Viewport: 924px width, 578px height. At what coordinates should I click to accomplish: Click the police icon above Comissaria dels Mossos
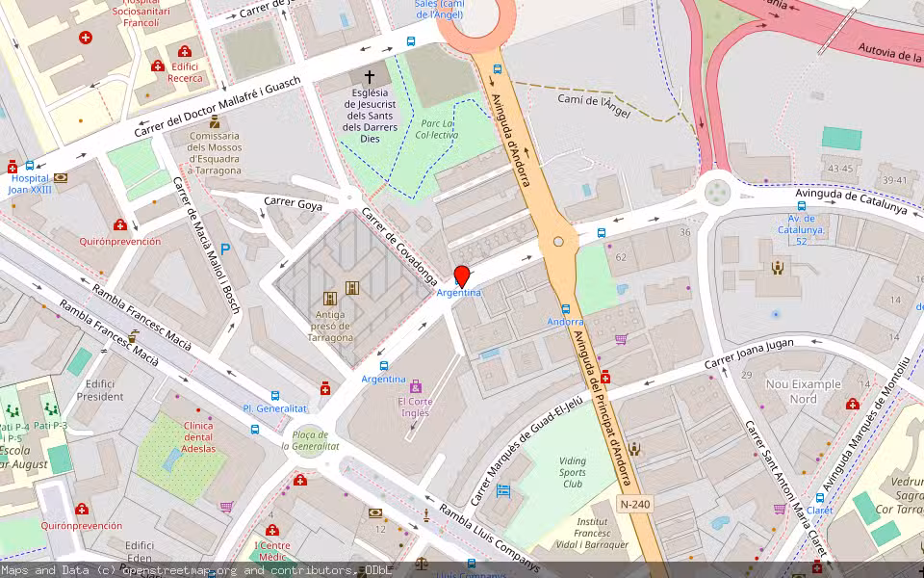tap(215, 122)
